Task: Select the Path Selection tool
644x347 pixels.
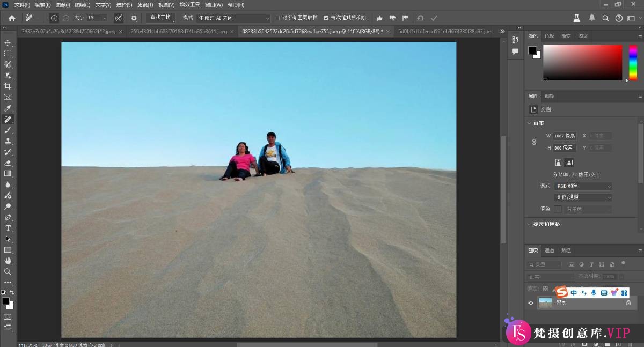Action: [8, 239]
